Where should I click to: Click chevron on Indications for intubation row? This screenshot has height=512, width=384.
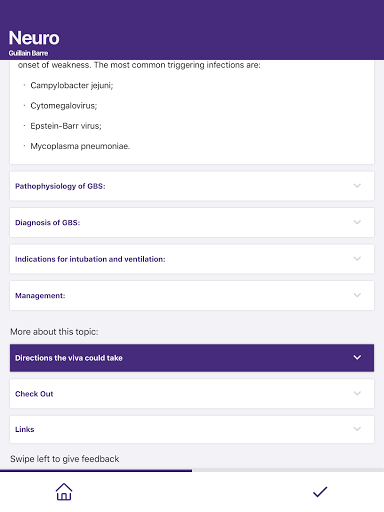(x=357, y=259)
